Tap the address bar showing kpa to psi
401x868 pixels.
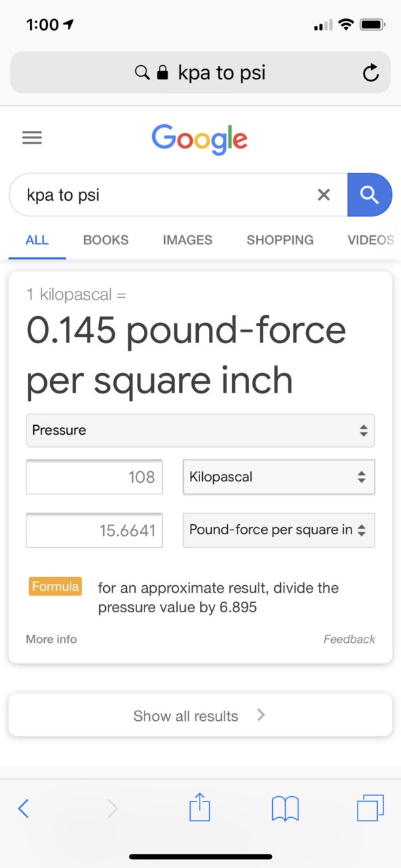[200, 73]
